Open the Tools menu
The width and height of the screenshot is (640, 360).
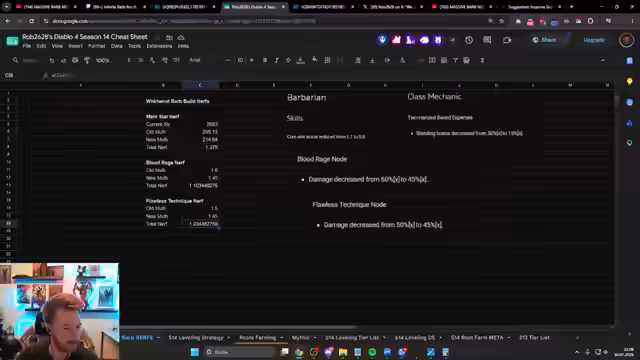(x=134, y=46)
